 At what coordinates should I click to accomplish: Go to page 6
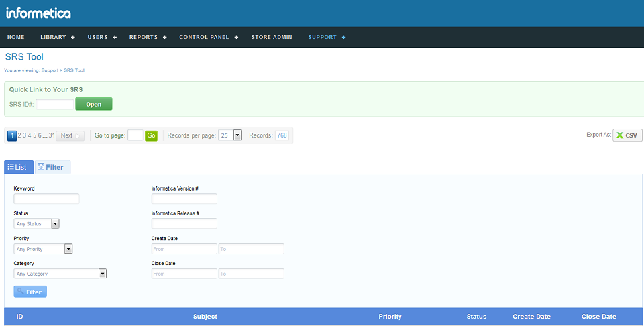tap(40, 135)
